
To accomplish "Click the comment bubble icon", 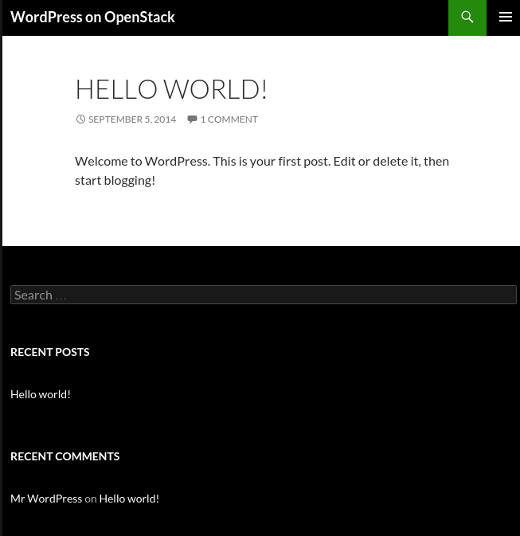I will 192,119.
